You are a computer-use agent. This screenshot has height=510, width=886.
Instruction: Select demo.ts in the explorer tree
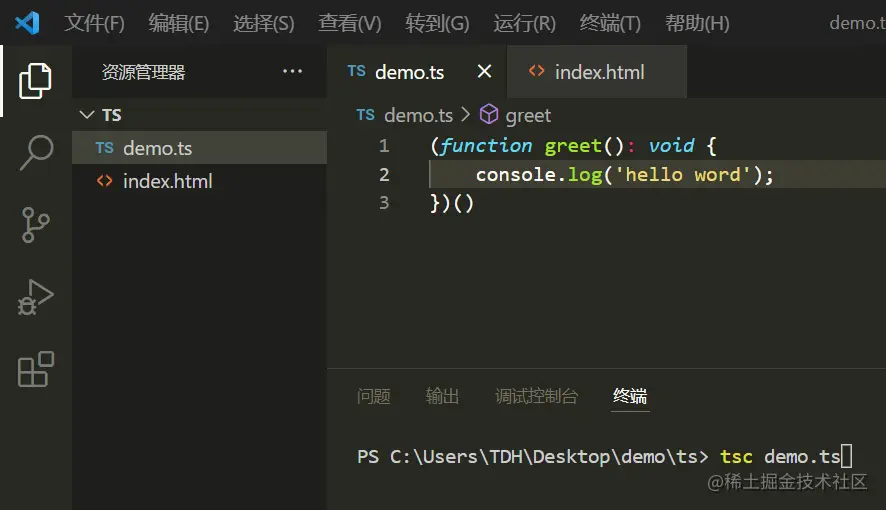tap(199, 148)
